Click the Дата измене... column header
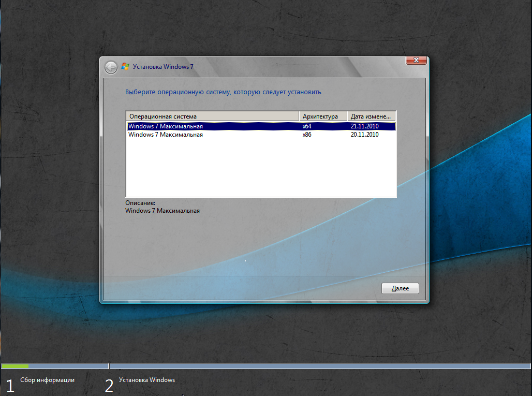This screenshot has width=532, height=396. pos(371,116)
